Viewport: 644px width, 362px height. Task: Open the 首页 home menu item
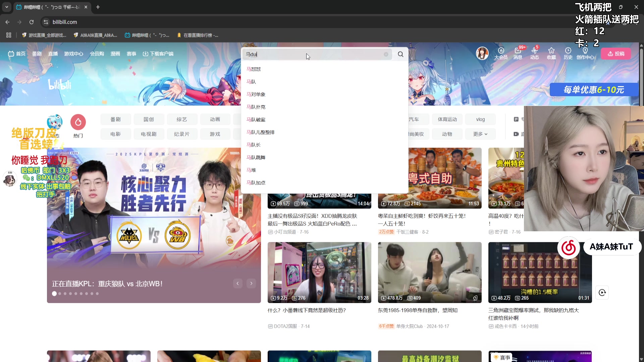tap(17, 54)
